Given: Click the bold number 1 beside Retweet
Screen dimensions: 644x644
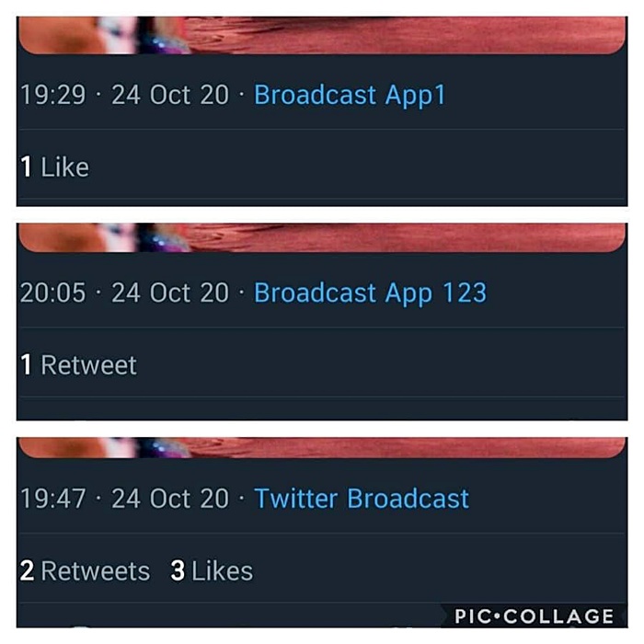Looking at the screenshot, I should (x=26, y=364).
